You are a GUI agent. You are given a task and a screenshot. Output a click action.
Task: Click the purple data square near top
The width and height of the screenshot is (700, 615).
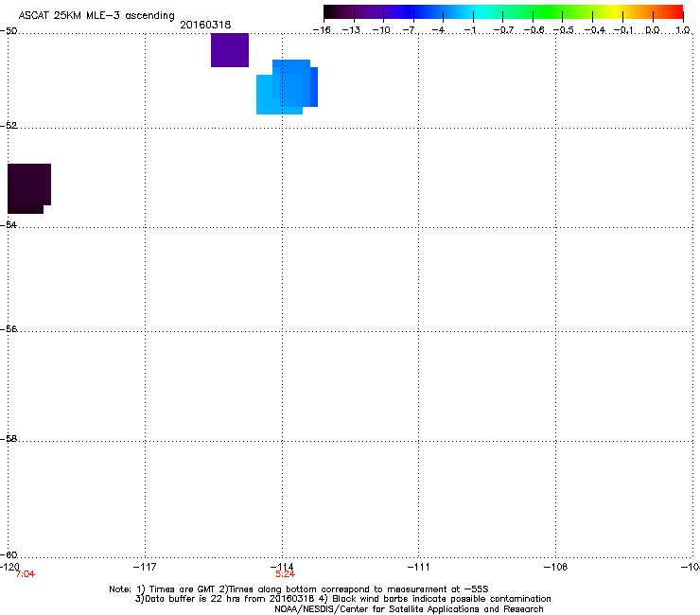(230, 50)
